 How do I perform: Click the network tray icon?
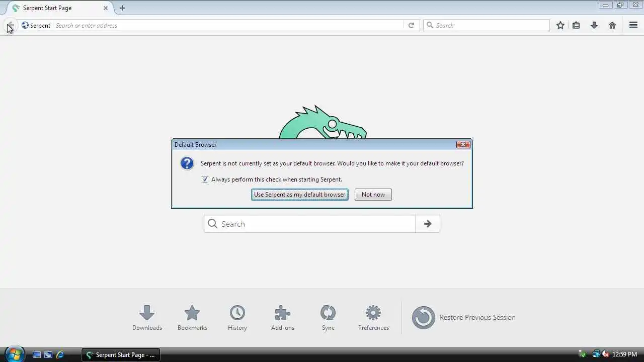(596, 354)
